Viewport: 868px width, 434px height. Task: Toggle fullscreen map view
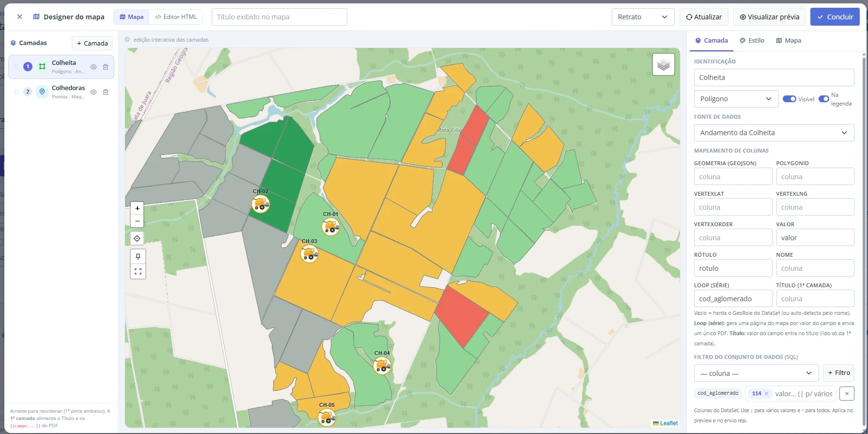click(138, 271)
